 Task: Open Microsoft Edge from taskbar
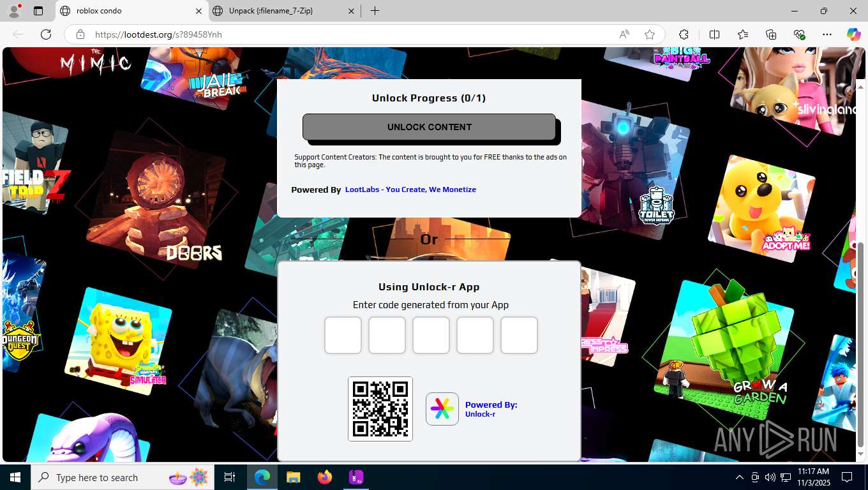click(262, 477)
